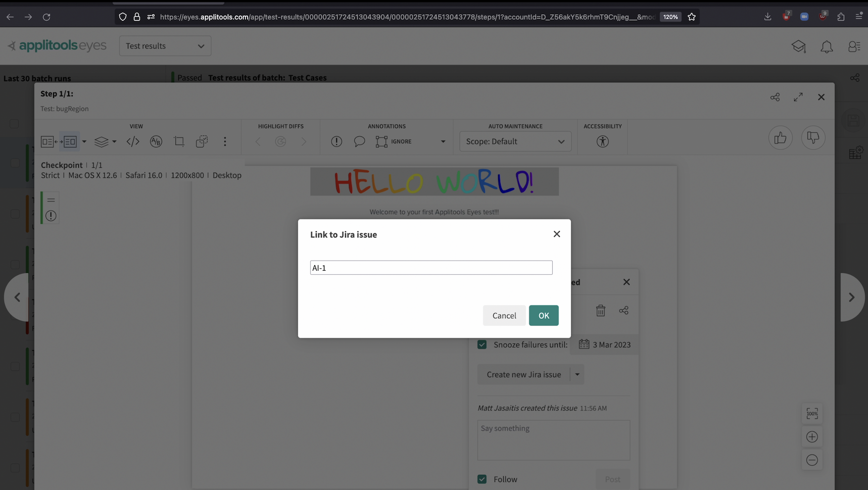Focus the Jira issue key input field
The width and height of the screenshot is (868, 490).
pos(431,268)
